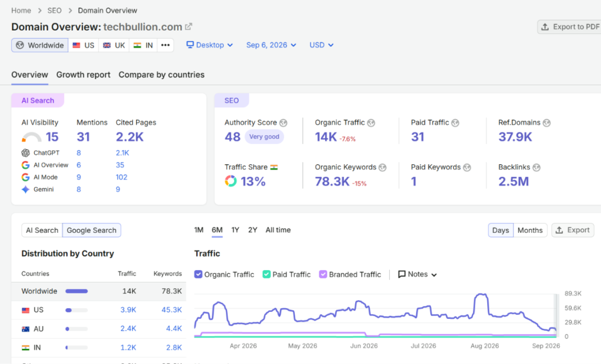This screenshot has height=364, width=601.
Task: Click the Worldwide globe icon
Action: (20, 45)
